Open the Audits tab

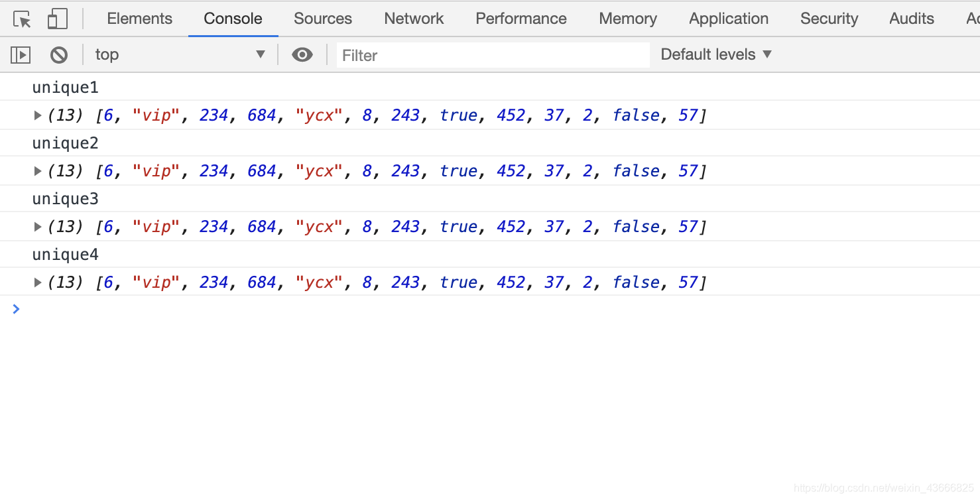[912, 19]
